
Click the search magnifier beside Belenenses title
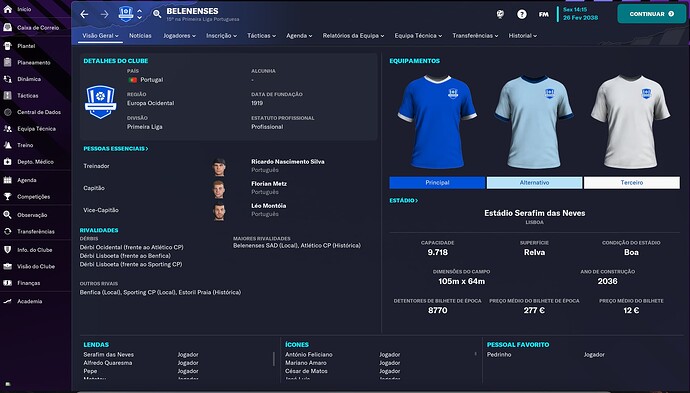157,14
